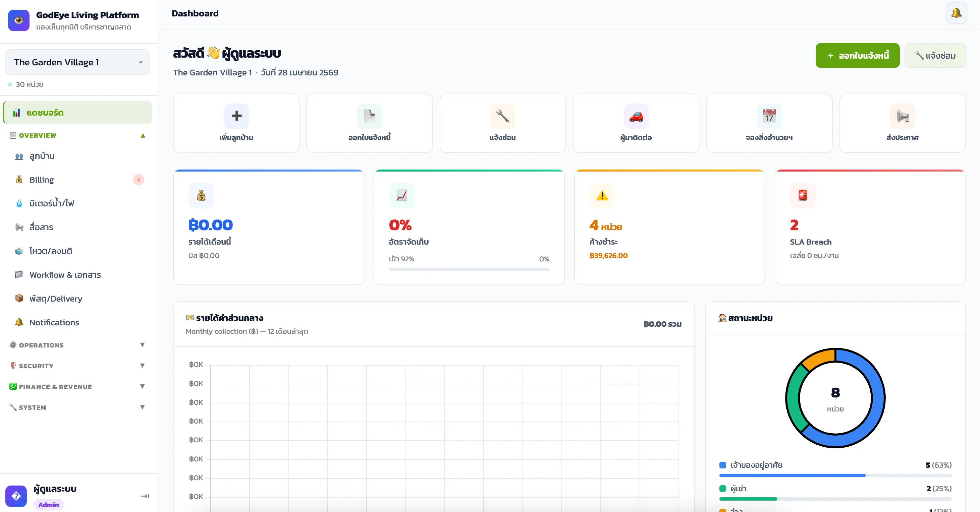The height and width of the screenshot is (512, 980).
Task: Expand the SECURITY section
Action: click(77, 366)
